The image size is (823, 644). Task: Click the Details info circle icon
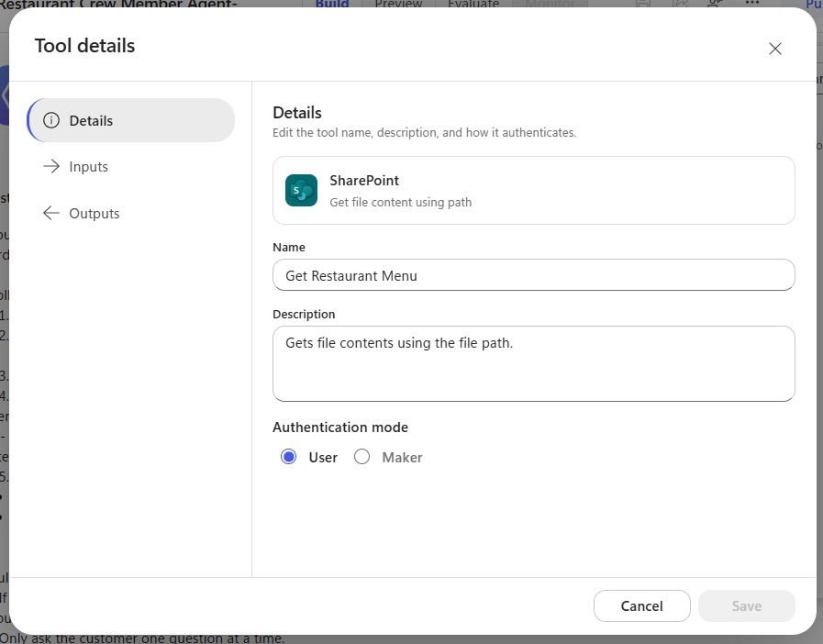coord(50,120)
